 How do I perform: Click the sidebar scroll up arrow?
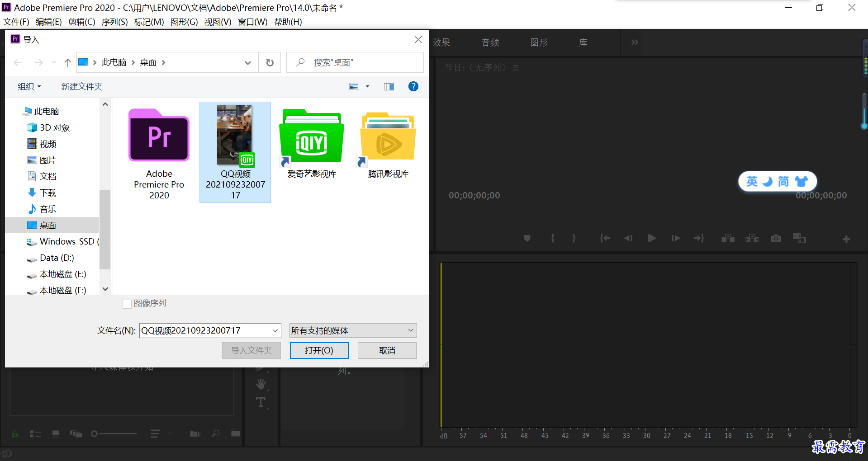(x=105, y=104)
